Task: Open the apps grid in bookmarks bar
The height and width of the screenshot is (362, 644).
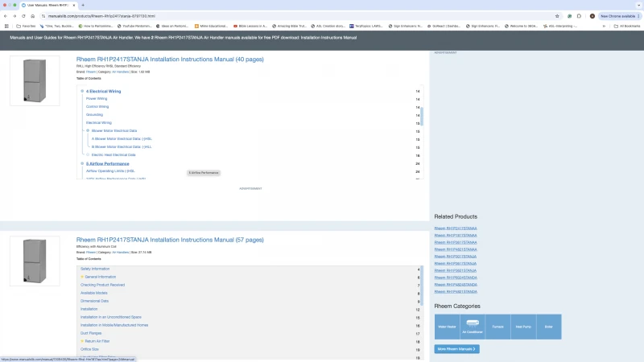Action: 6,26
